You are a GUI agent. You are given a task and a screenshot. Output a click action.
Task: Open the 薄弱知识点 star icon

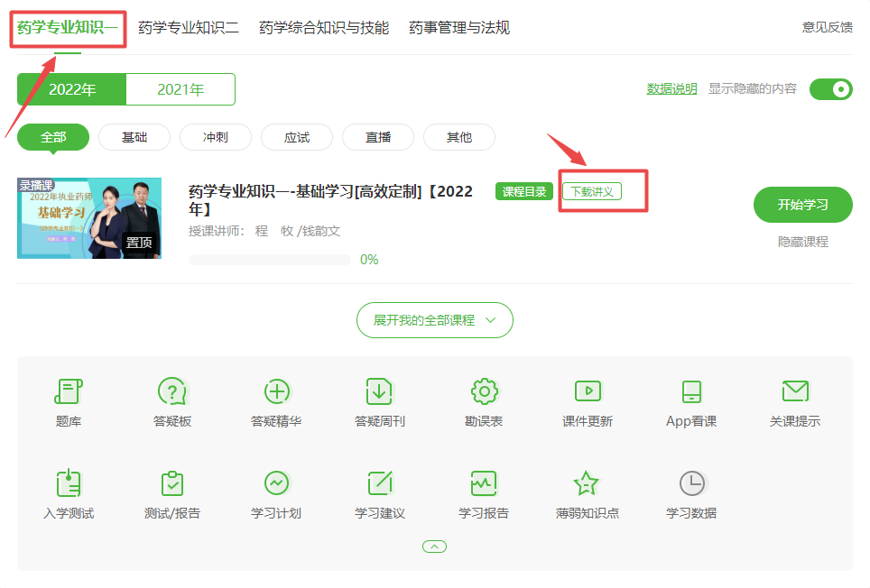coord(587,483)
